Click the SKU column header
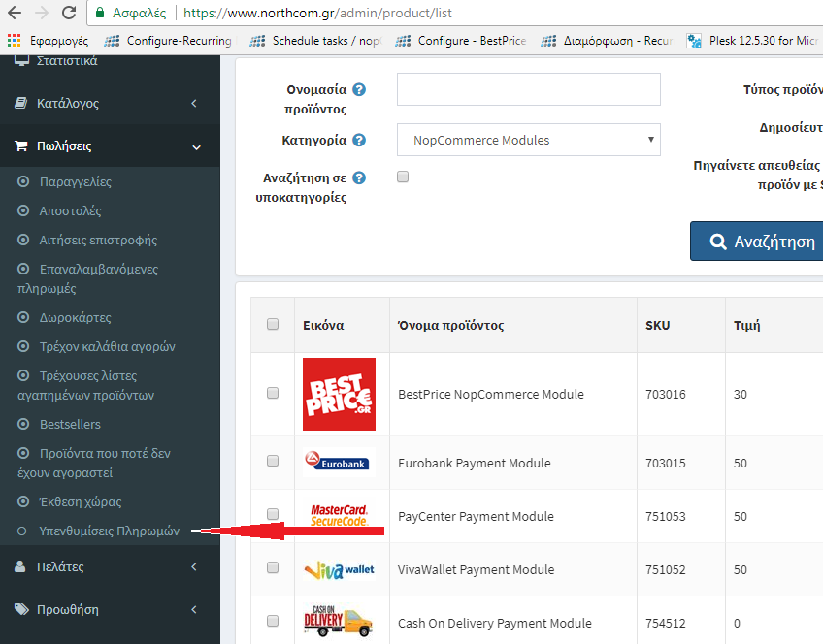The height and width of the screenshot is (644, 823). pos(658,325)
